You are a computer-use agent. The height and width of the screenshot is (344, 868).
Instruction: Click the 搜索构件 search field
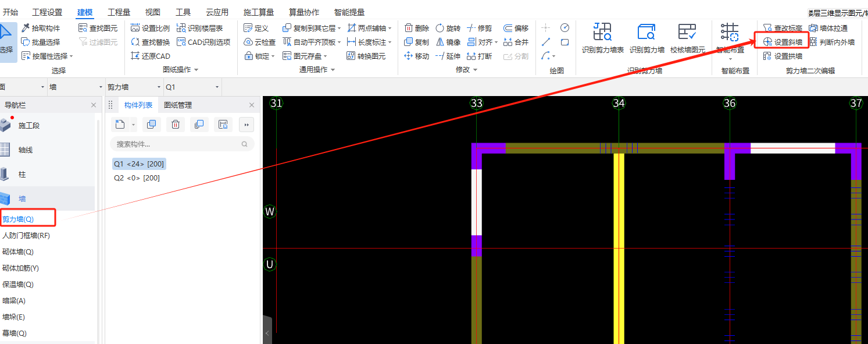click(x=182, y=144)
